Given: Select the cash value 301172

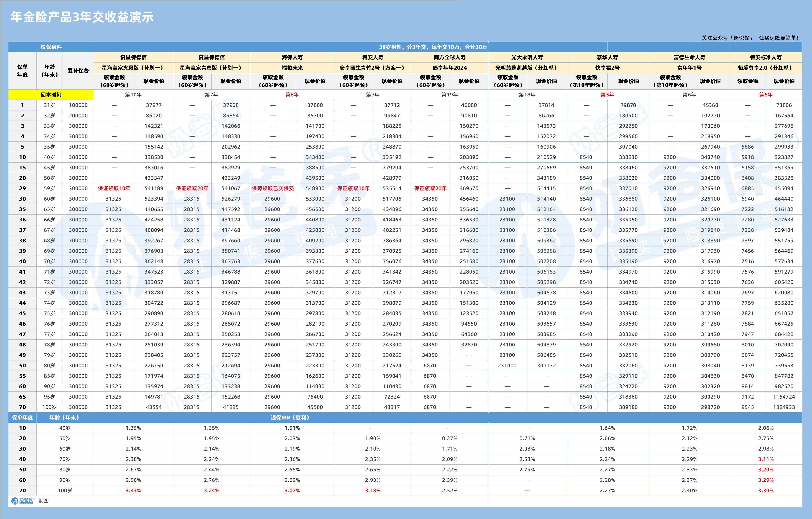Looking at the screenshot, I should point(546,366).
